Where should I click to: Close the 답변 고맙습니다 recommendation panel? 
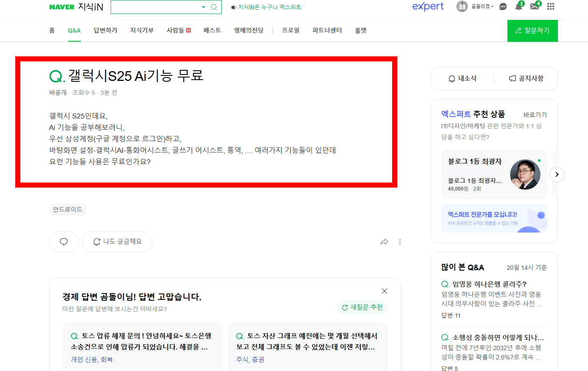click(385, 291)
